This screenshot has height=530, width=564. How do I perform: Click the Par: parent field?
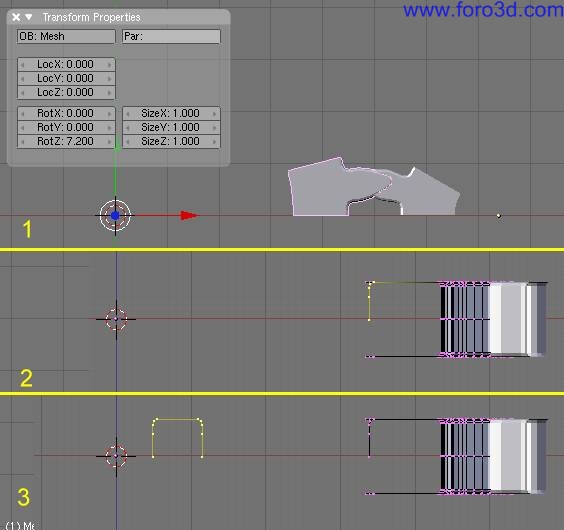tap(171, 36)
